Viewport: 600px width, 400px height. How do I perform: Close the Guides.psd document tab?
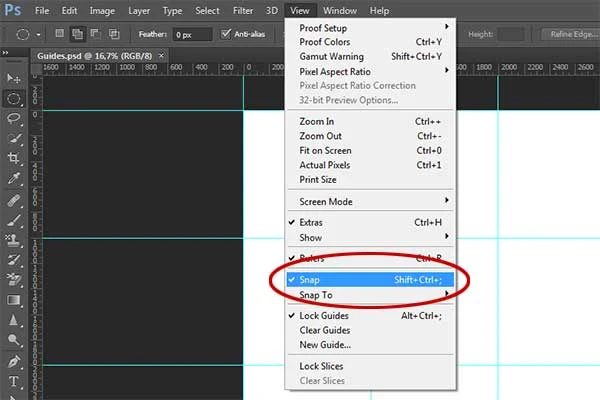[161, 56]
